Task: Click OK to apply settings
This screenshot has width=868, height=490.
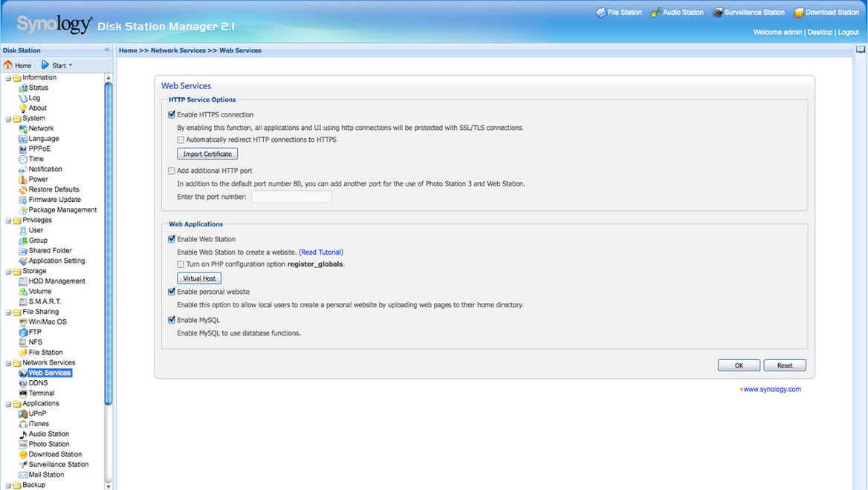Action: click(x=739, y=365)
